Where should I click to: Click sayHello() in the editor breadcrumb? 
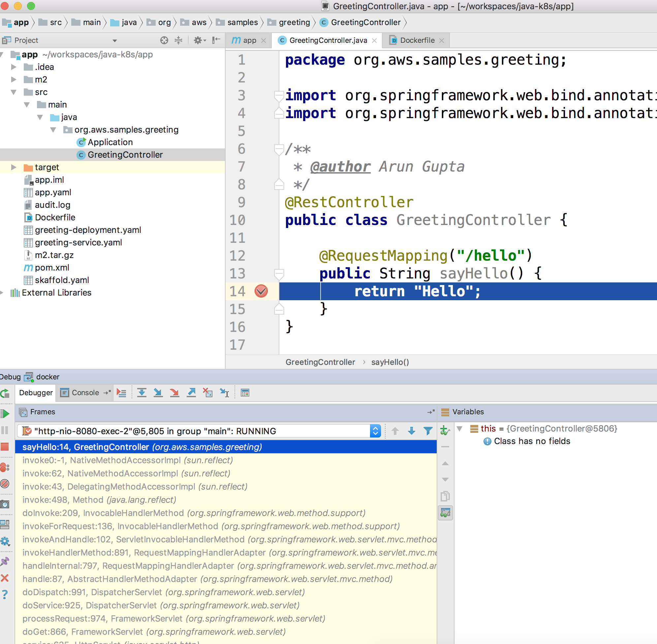point(390,362)
